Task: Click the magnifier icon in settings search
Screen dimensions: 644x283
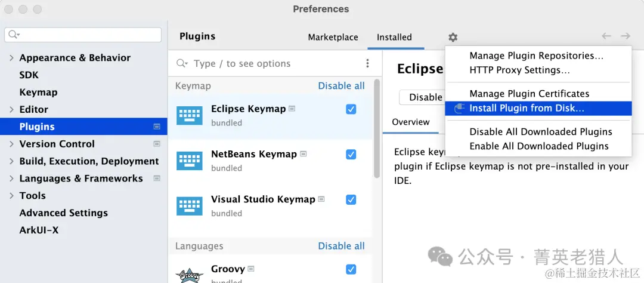Action: point(14,35)
